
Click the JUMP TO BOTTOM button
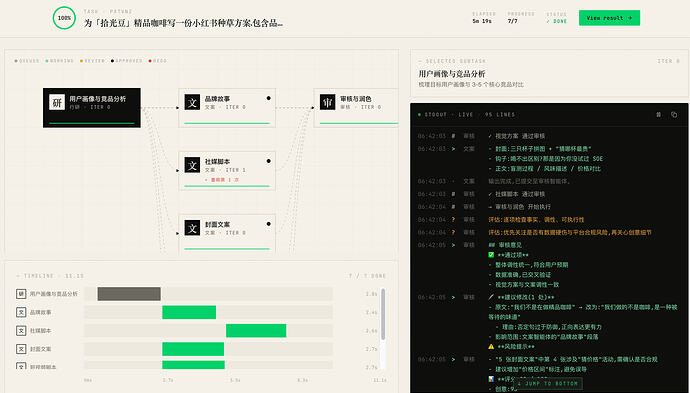pyautogui.click(x=549, y=383)
